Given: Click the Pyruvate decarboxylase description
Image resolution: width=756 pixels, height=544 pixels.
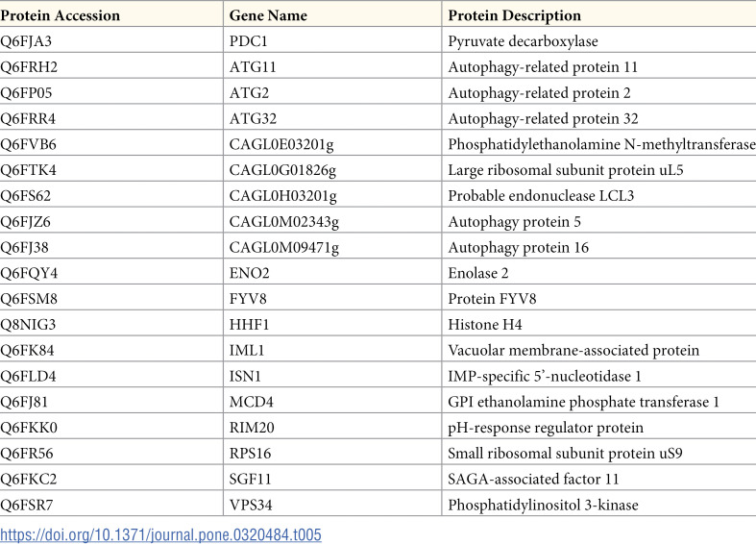Looking at the screenshot, I should pos(523,41).
